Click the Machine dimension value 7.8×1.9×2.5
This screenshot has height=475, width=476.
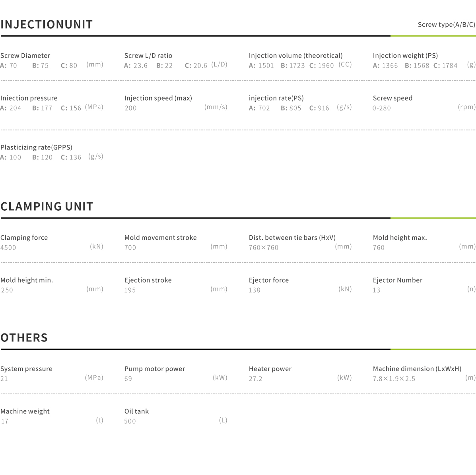(x=394, y=379)
